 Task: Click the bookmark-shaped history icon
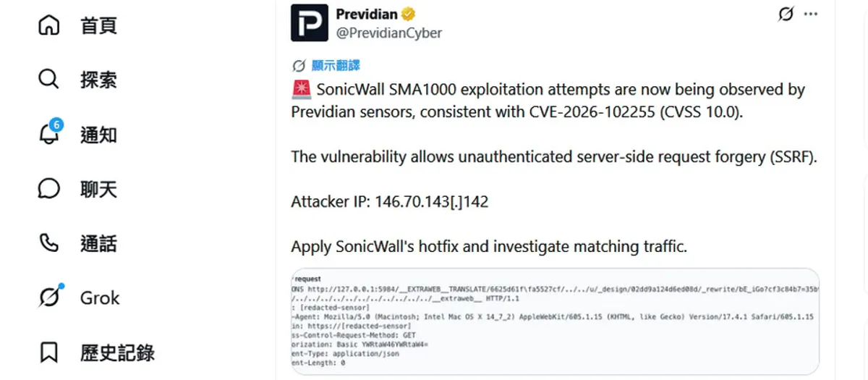point(48,352)
